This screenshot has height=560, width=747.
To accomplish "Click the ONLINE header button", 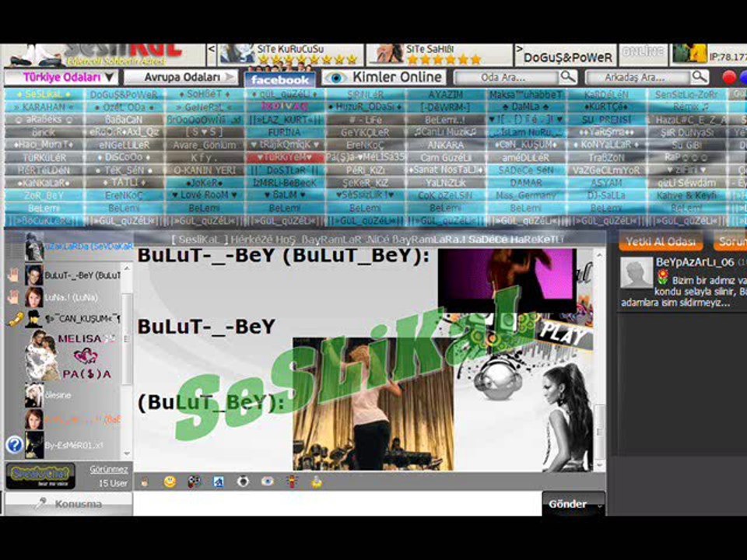I will [643, 54].
